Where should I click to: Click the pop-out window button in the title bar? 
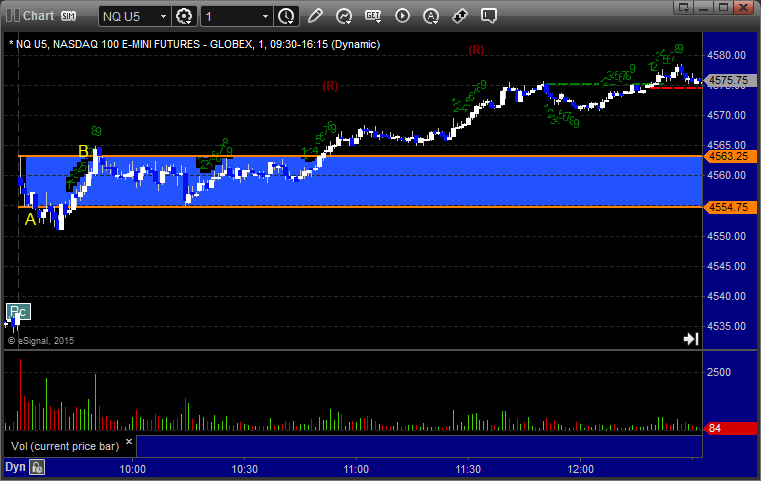pyautogui.click(x=684, y=7)
